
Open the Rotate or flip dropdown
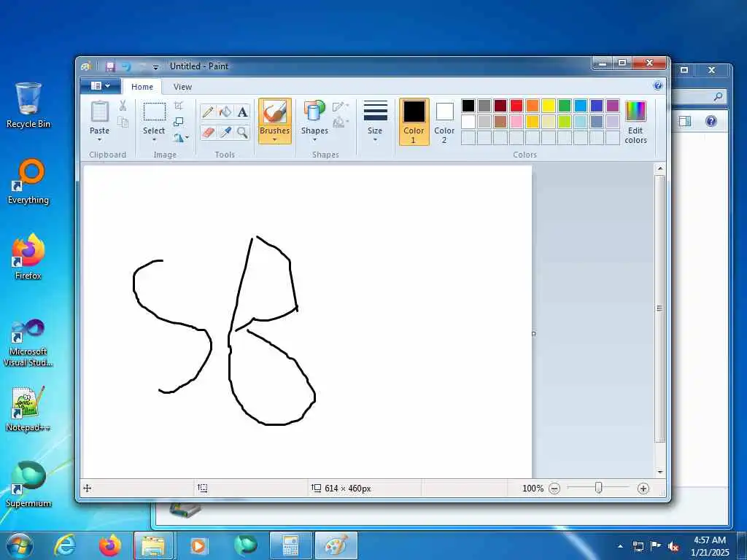tap(181, 138)
